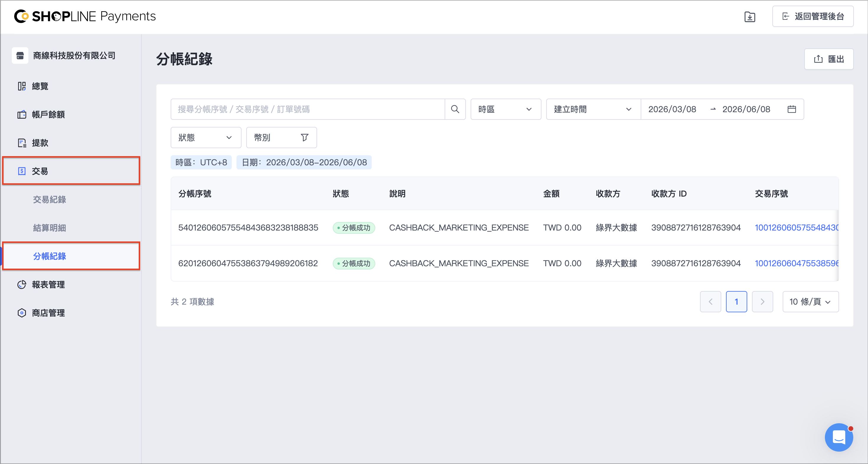Click the 交易 receipt icon
868x464 pixels.
(x=22, y=171)
